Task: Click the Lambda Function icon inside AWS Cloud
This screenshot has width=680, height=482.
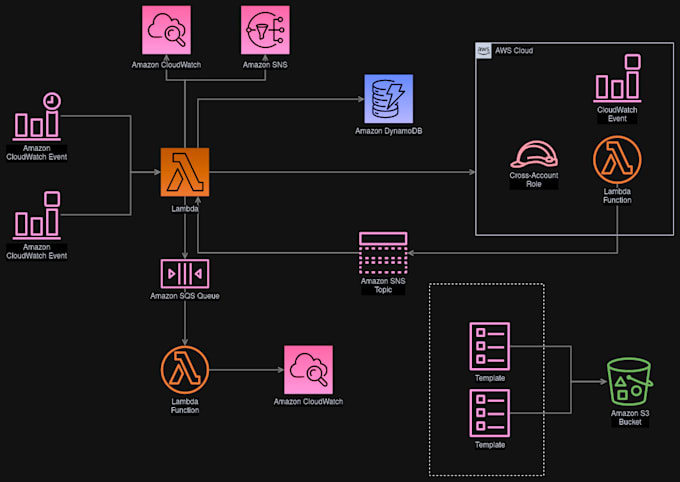Action: 617,160
